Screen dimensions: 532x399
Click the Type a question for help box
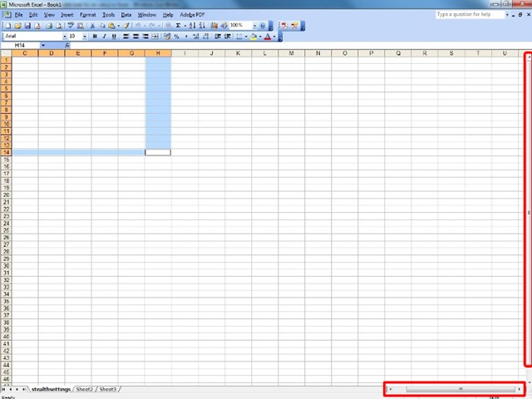coord(470,15)
